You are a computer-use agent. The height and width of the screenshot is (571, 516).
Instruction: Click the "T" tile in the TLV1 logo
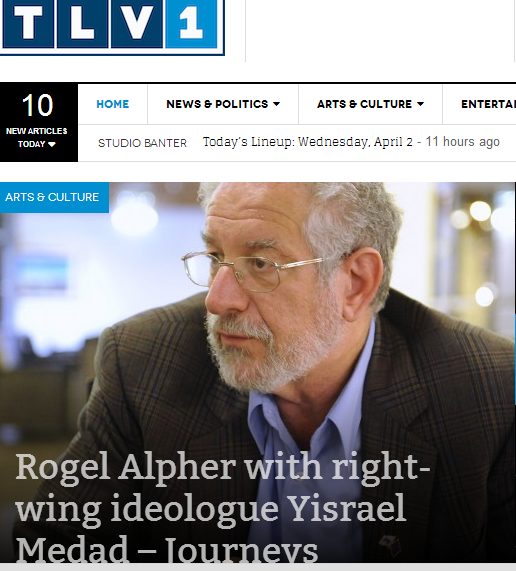point(28,23)
